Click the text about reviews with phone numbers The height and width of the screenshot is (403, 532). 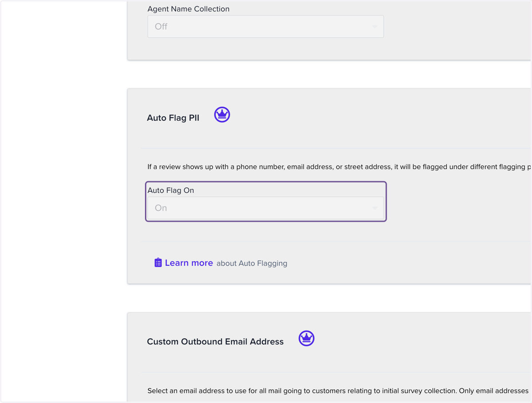(x=339, y=167)
